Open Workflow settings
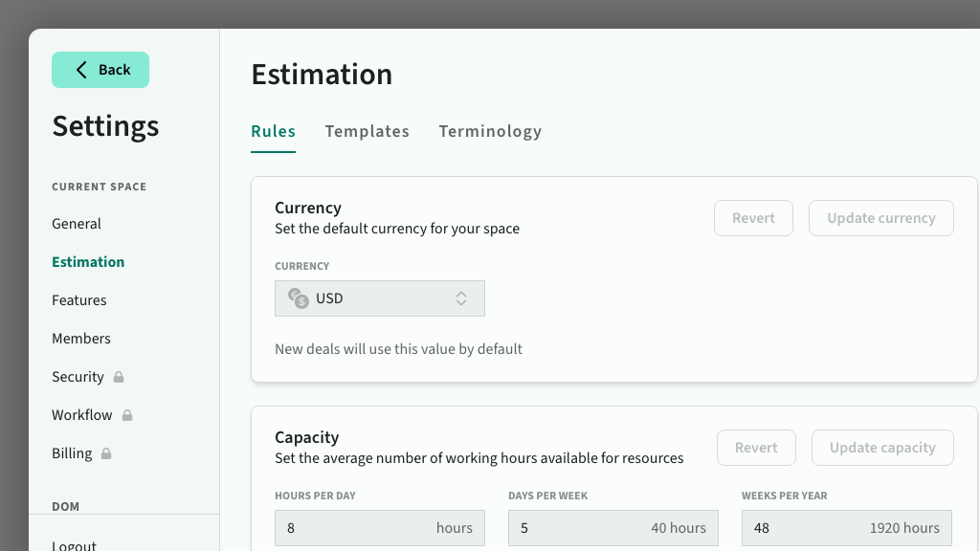 (x=82, y=415)
